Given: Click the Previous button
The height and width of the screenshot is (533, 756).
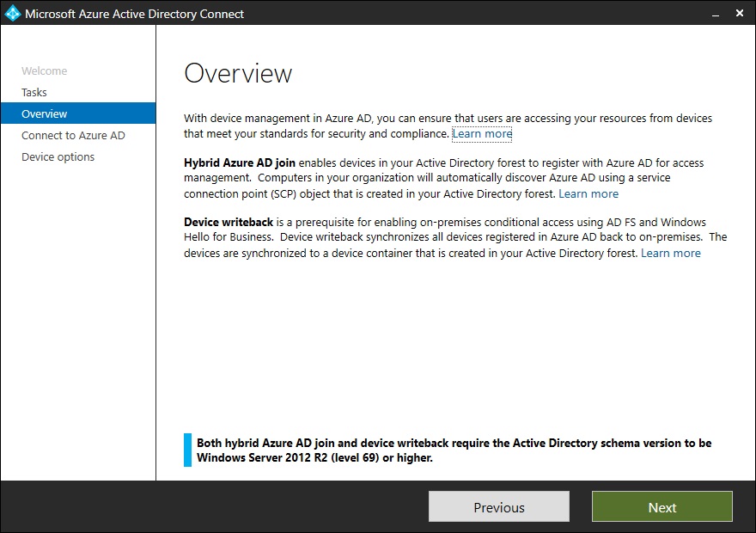Looking at the screenshot, I should click(499, 507).
